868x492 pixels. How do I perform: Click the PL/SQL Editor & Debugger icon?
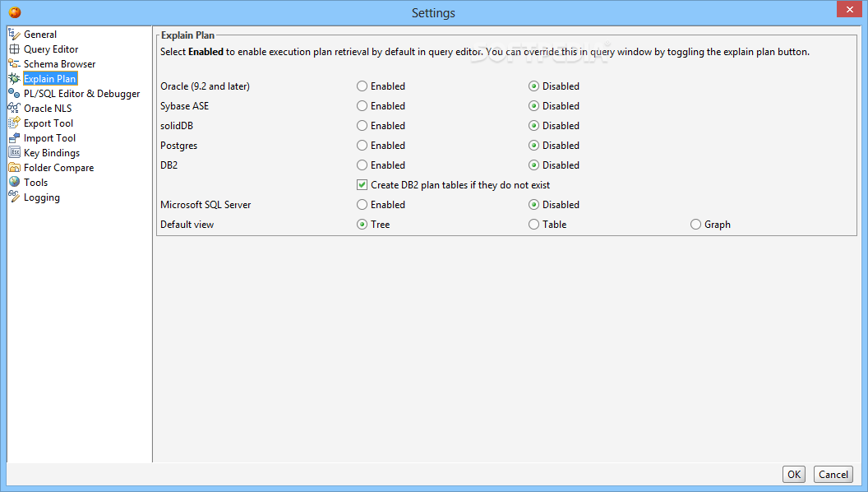tap(15, 94)
